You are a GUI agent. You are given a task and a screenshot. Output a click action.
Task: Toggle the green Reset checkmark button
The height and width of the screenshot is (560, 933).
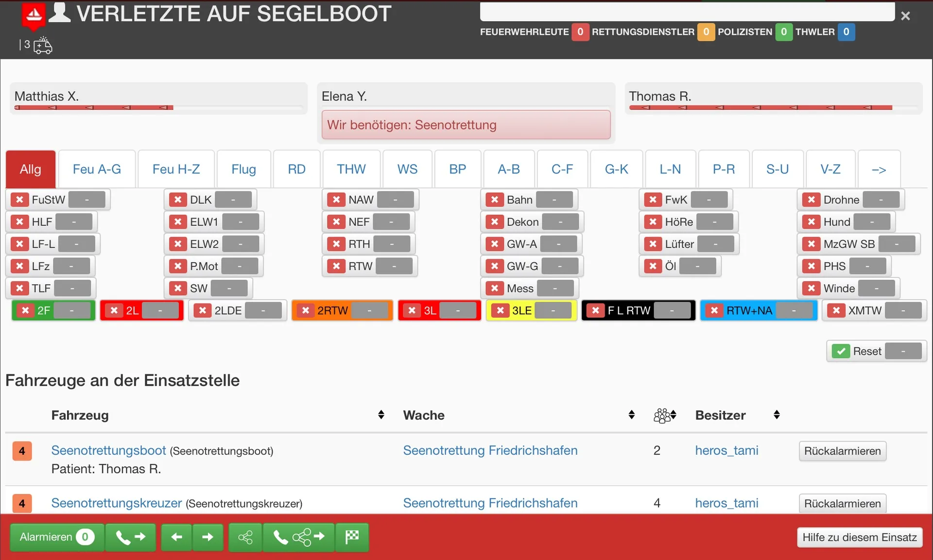[841, 351]
